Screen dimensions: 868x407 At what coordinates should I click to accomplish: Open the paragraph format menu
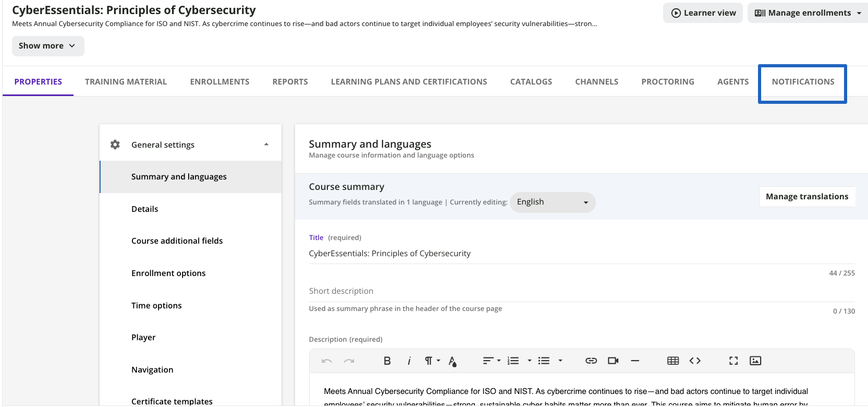pos(432,361)
